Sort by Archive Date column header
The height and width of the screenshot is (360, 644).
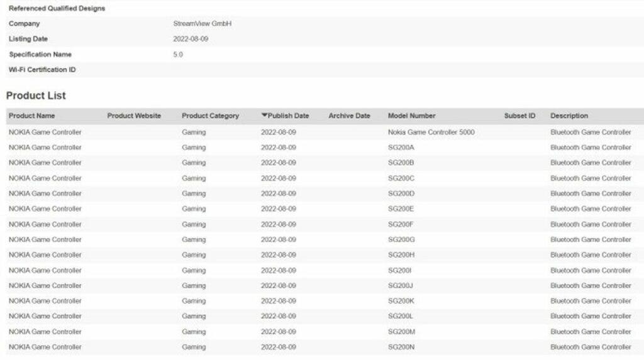349,116
